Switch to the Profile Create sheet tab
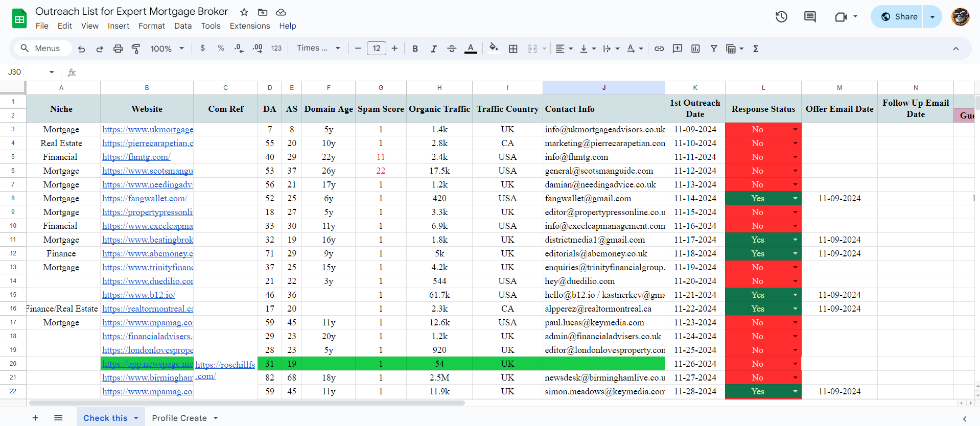The width and height of the screenshot is (980, 426). (x=179, y=418)
